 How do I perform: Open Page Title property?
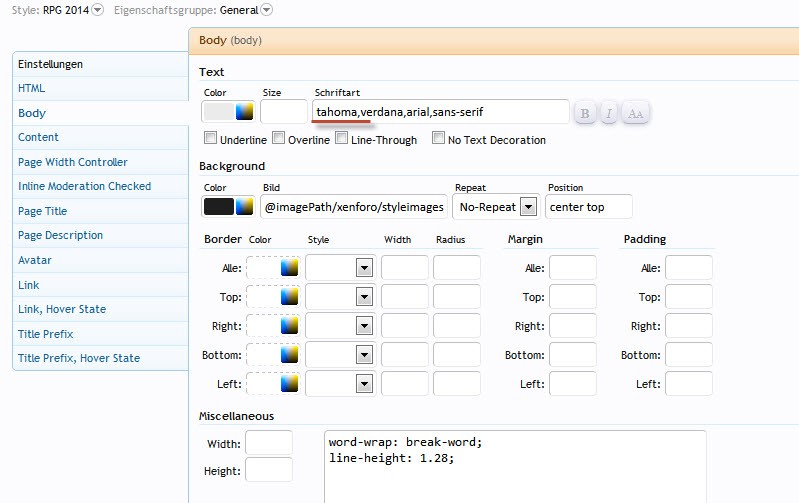(x=100, y=211)
